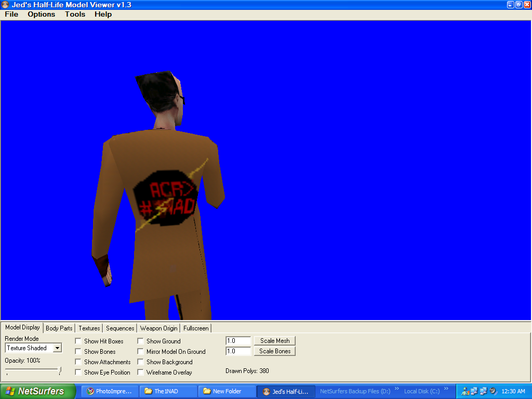Open Local Disk (C:) toolbar

pos(422,391)
